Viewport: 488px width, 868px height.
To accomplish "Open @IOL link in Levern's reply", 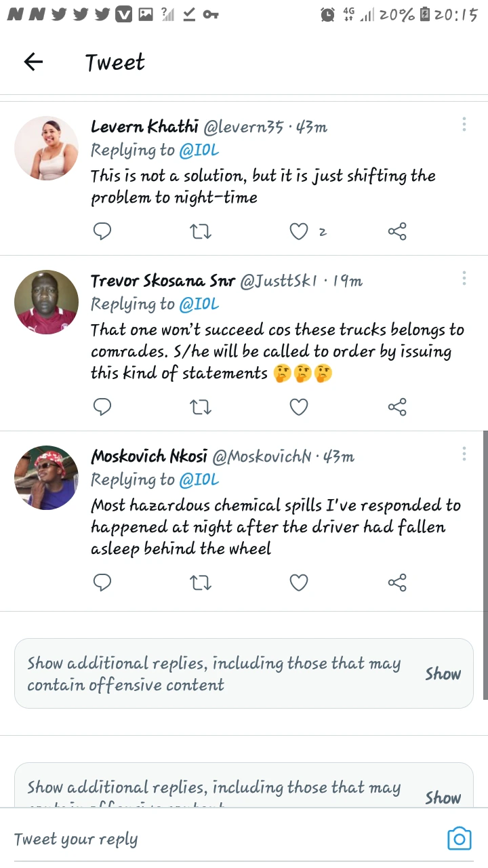I will tap(199, 150).
